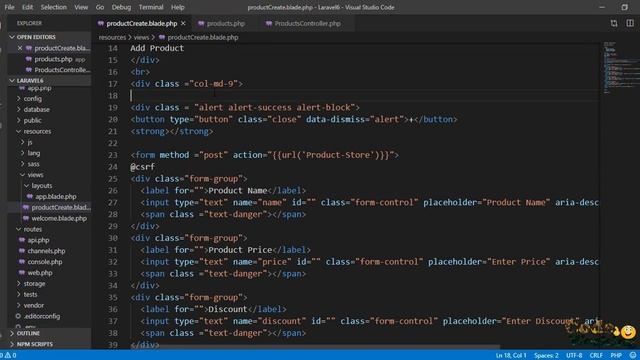Open the Debug menu
The width and height of the screenshot is (640, 360).
pos(121,7)
